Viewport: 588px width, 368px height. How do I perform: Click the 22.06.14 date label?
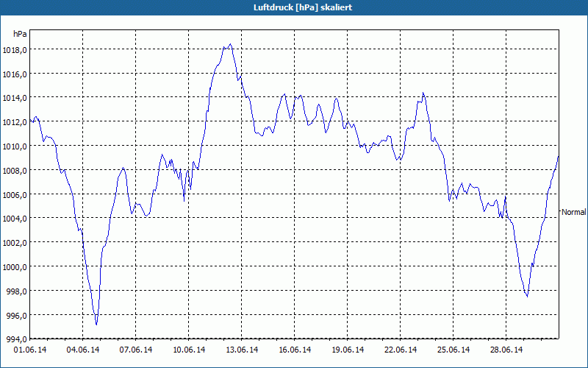tap(401, 350)
